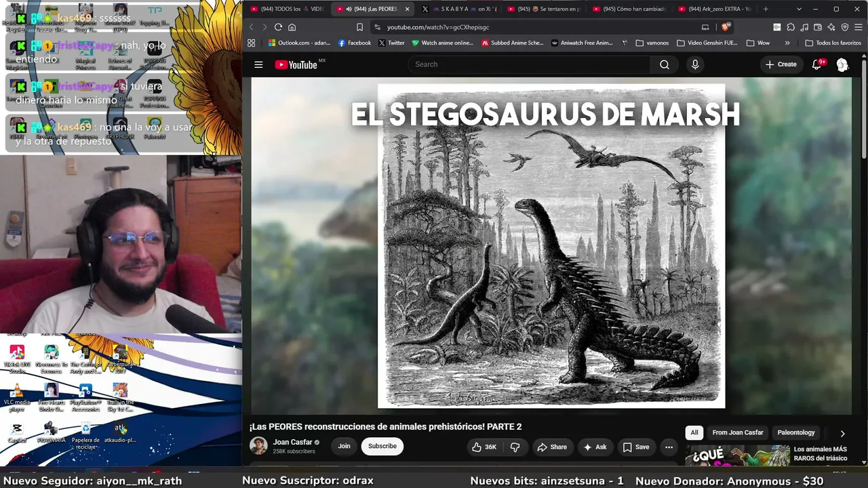
Task: Open TikTok LIVE Studio desktop shortcut
Action: pyautogui.click(x=17, y=359)
